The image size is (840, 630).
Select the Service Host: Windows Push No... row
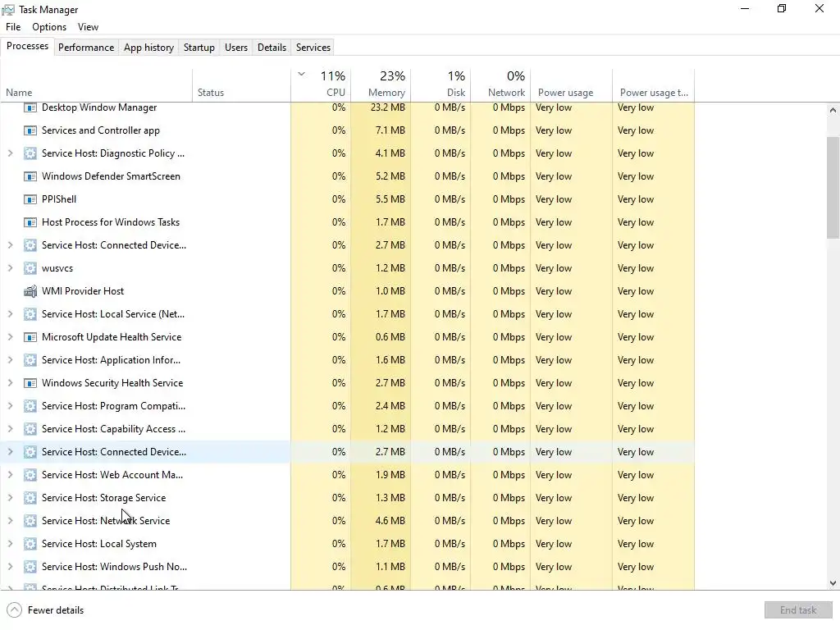pos(347,567)
